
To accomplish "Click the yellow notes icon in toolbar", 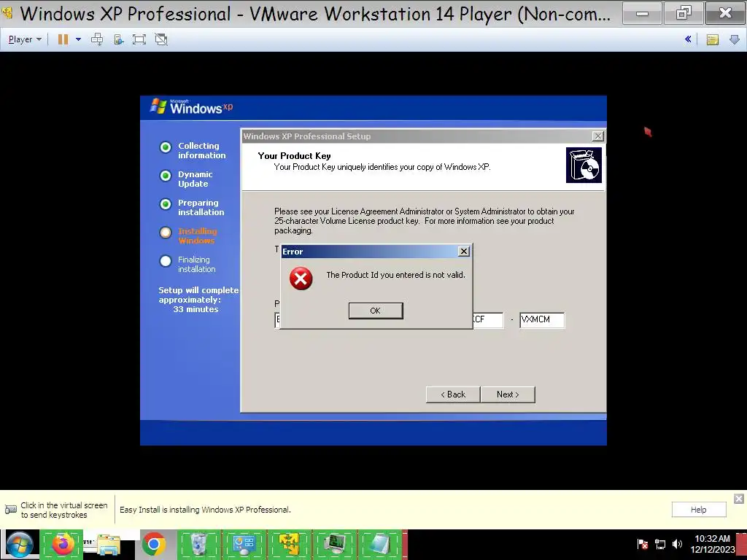I will [x=713, y=39].
